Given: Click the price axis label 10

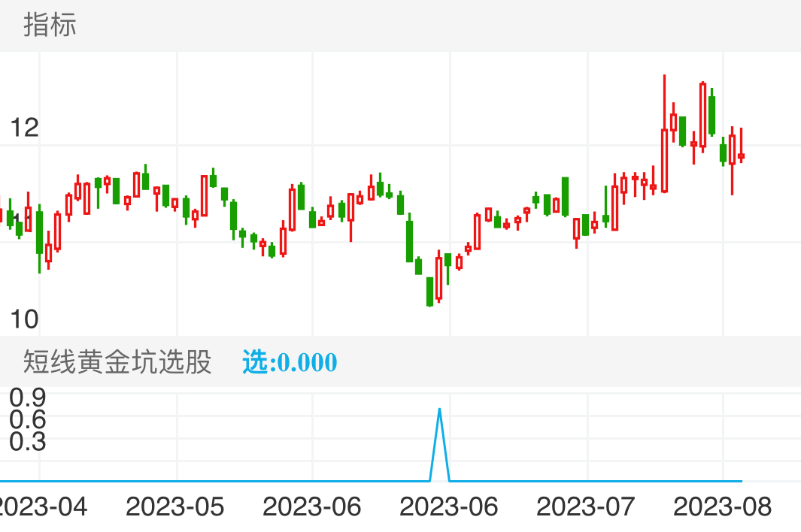Looking at the screenshot, I should click(x=24, y=319).
